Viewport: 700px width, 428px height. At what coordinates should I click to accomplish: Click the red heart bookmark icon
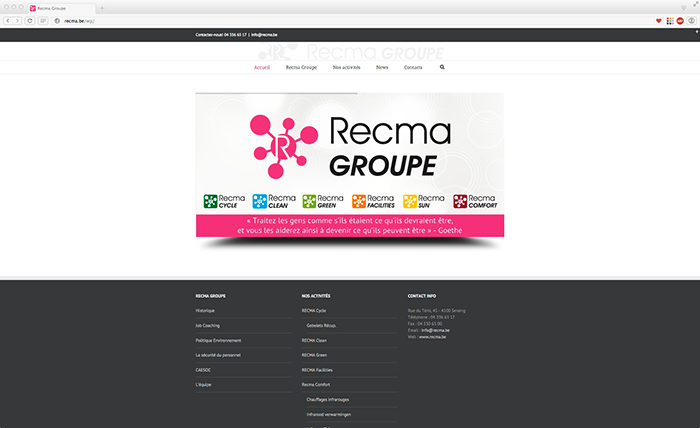(658, 20)
